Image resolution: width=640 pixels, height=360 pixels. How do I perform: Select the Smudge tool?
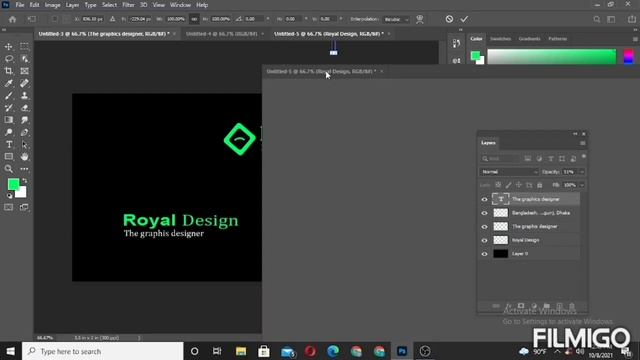click(24, 120)
